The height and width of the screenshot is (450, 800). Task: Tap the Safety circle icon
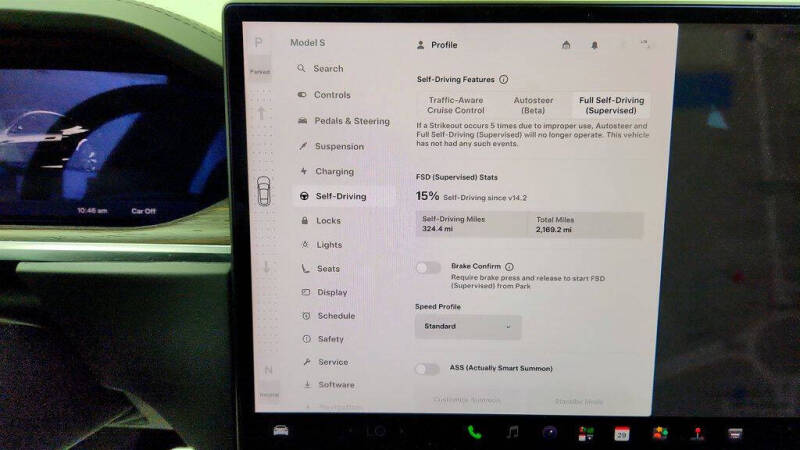click(x=307, y=339)
